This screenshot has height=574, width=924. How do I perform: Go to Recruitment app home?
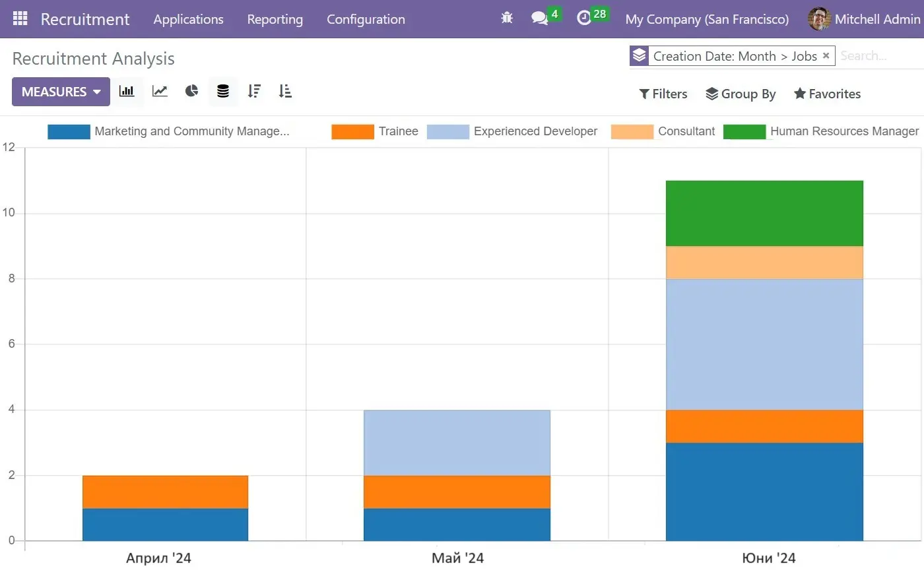point(85,19)
